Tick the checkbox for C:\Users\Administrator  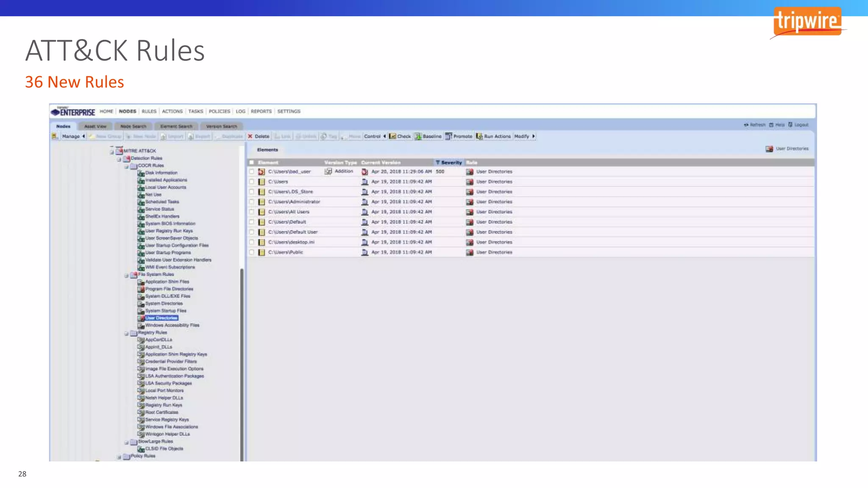(x=252, y=202)
